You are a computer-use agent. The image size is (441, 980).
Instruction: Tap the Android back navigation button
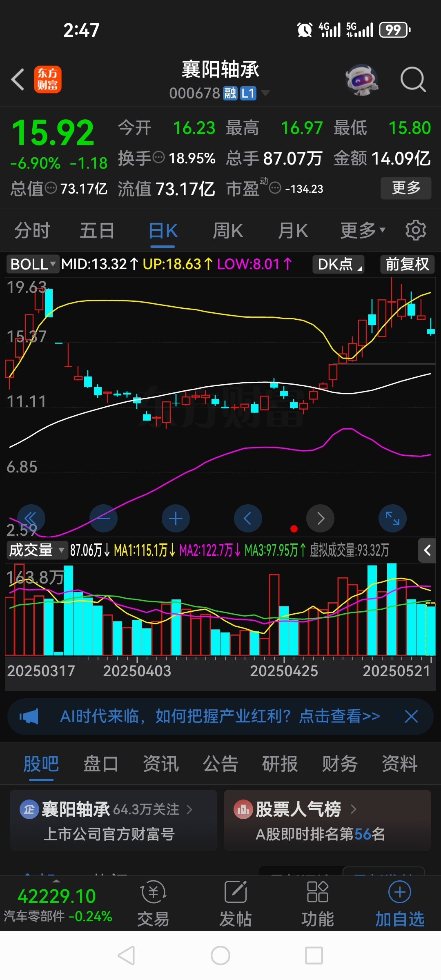(x=126, y=955)
